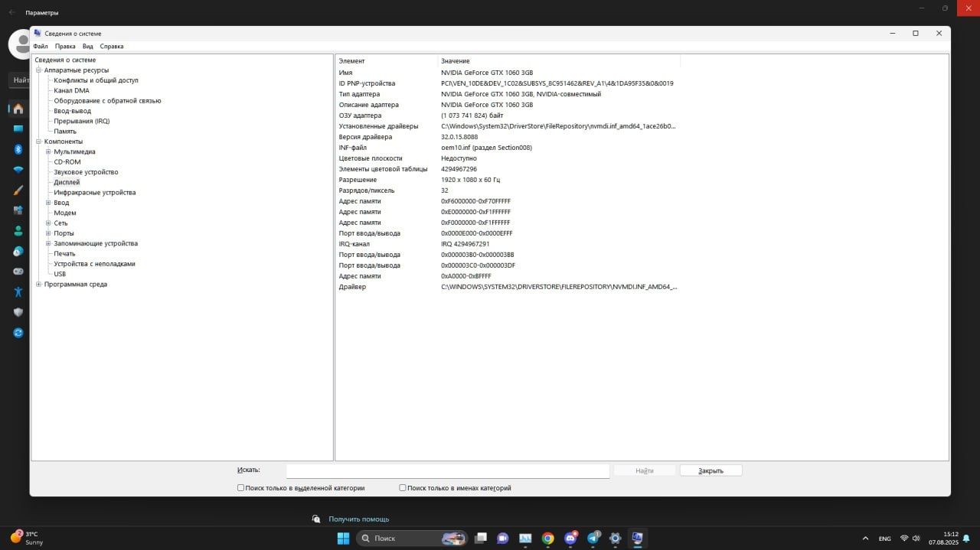Open Discord from the taskbar
Screen dimensions: 980x550
click(x=570, y=538)
